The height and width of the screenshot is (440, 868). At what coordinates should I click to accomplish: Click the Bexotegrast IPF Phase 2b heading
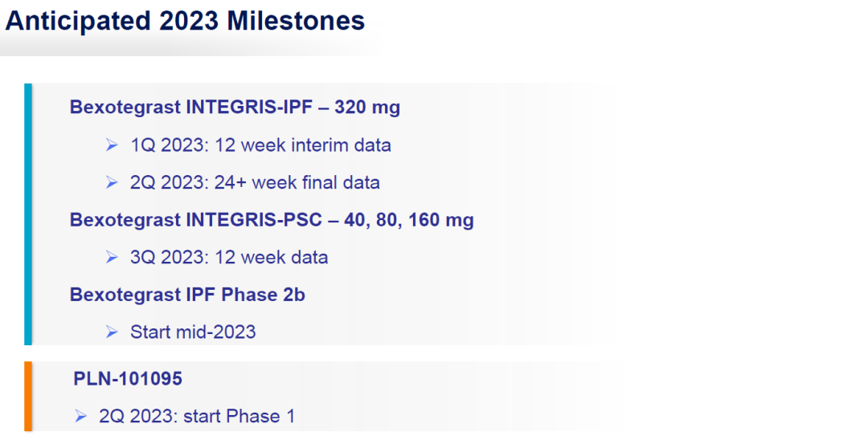click(187, 295)
